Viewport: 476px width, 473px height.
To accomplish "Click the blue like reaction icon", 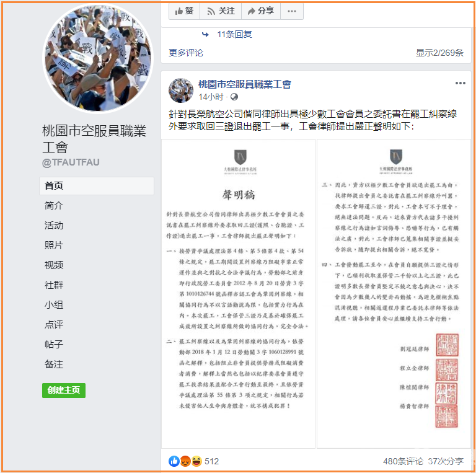I will point(174,461).
